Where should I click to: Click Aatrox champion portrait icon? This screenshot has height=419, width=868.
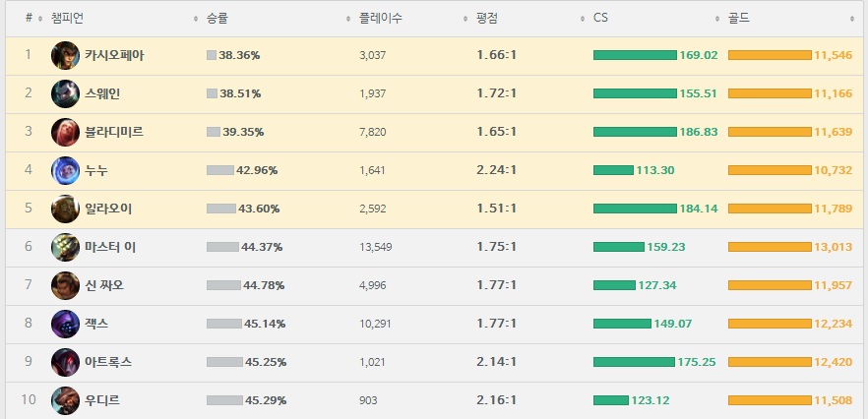tap(65, 362)
